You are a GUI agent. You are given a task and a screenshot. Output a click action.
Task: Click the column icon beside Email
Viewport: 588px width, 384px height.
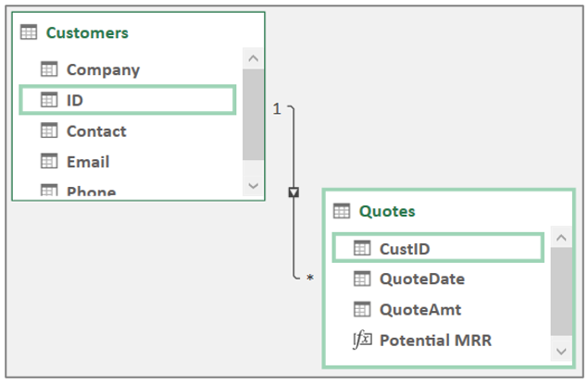click(49, 161)
